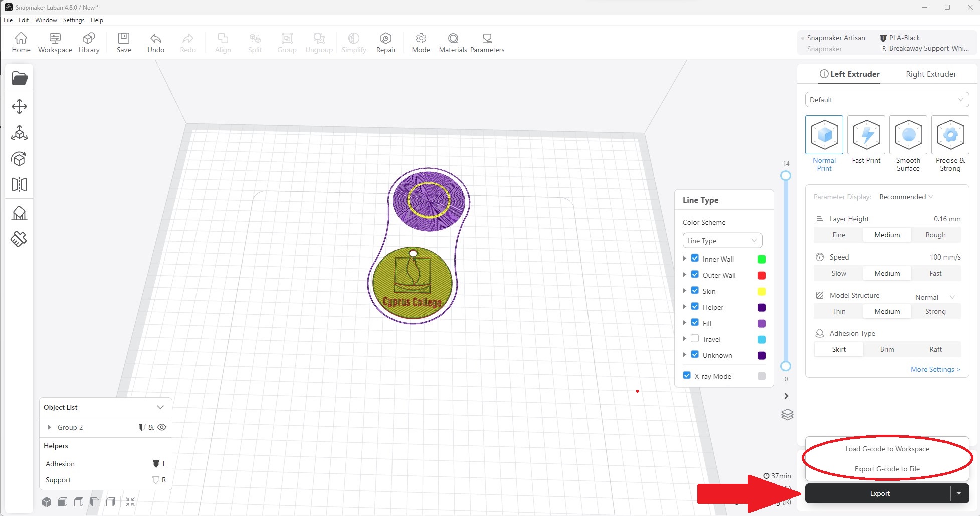The height and width of the screenshot is (516, 980).
Task: Click the open folder icon
Action: tap(19, 79)
